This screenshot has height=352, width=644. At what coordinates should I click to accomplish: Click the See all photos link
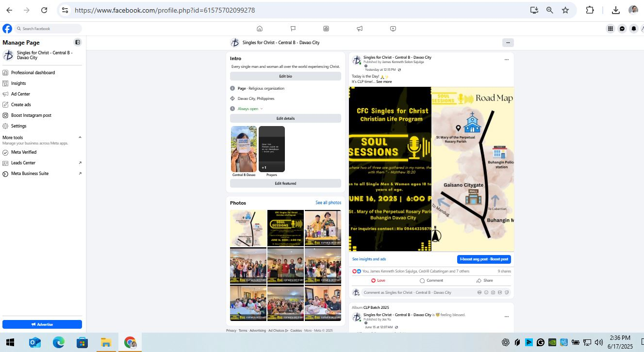coord(328,203)
